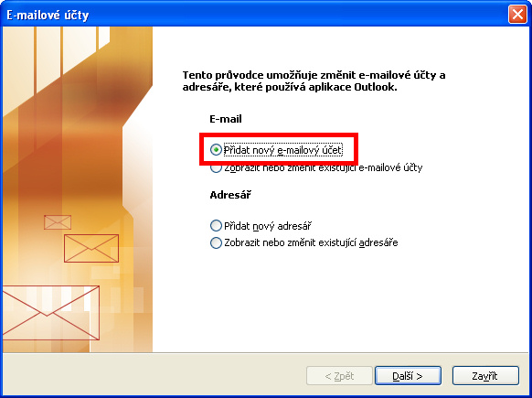The image size is (532, 398).
Task: Select the radio circle for Přidat nový e-mailový účet
Action: click(216, 149)
